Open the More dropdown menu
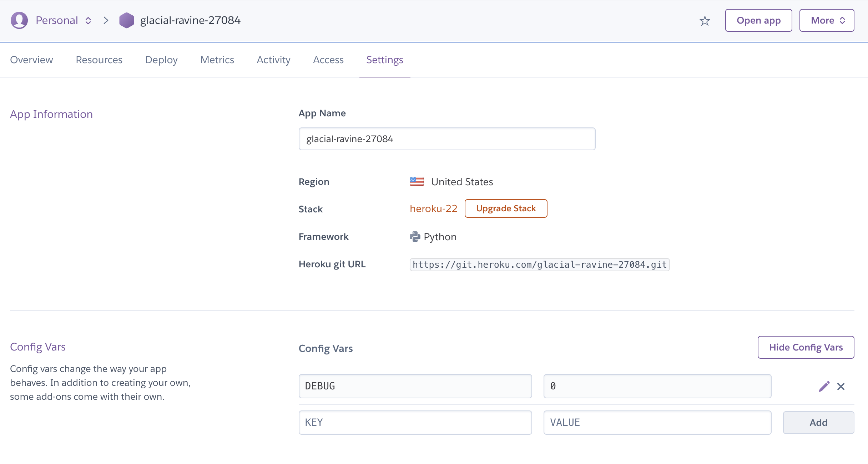Image resolution: width=868 pixels, height=464 pixels. (x=827, y=20)
